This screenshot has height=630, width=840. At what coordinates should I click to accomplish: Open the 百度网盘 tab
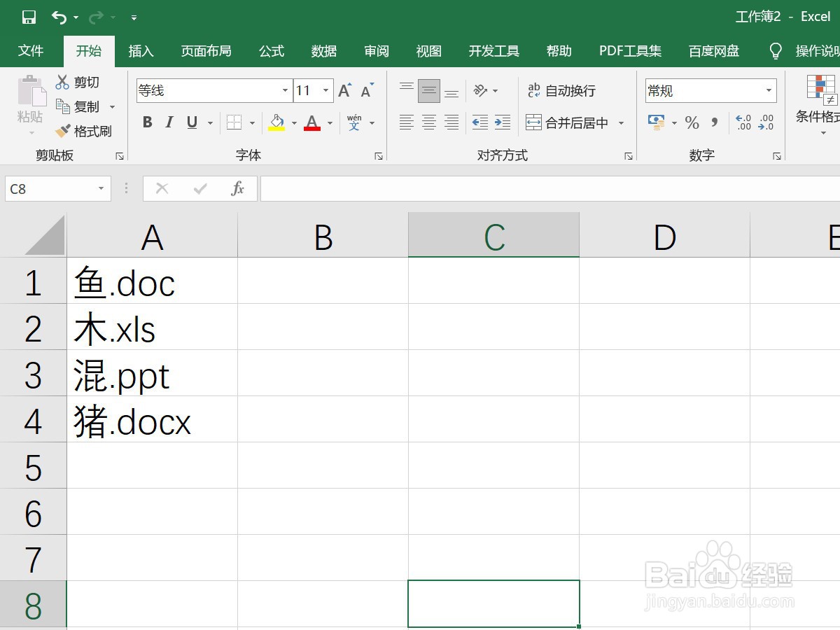coord(714,51)
